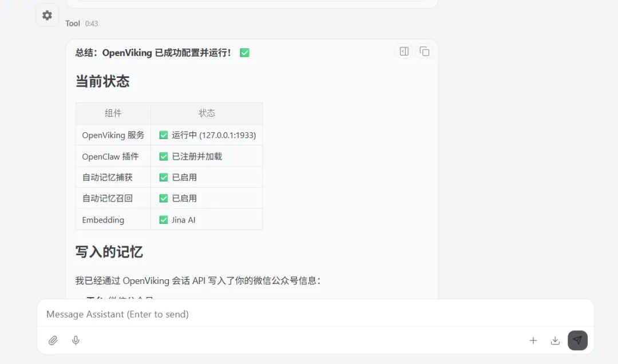
Task: Click the Jina AI status text
Action: click(x=183, y=220)
